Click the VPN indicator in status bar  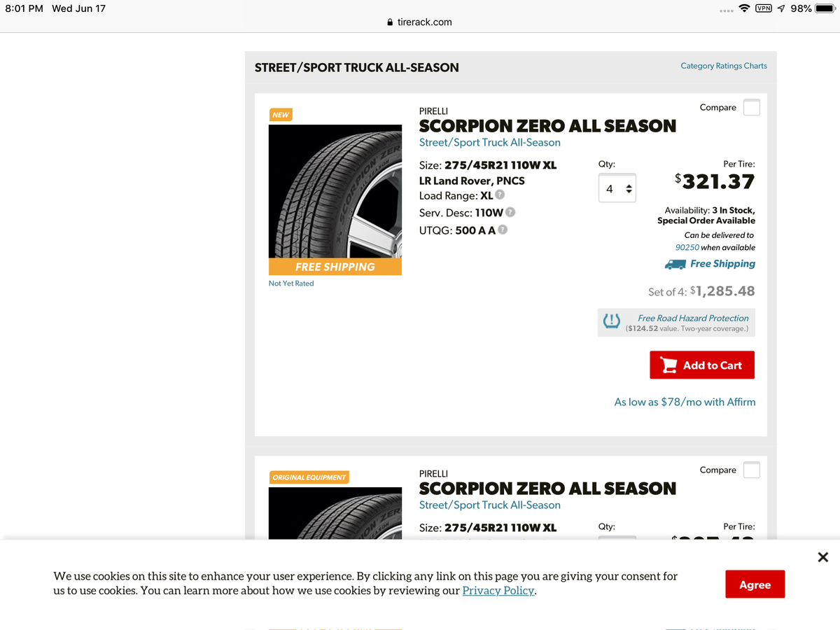coord(764,8)
